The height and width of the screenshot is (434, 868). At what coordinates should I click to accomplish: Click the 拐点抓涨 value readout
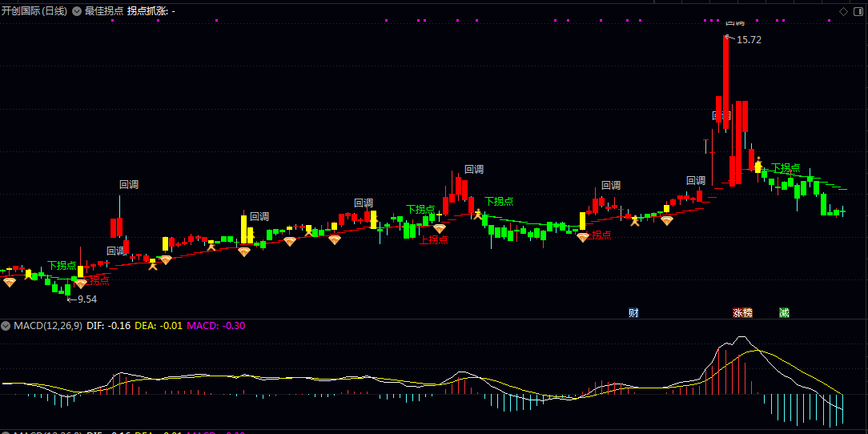tap(151, 11)
